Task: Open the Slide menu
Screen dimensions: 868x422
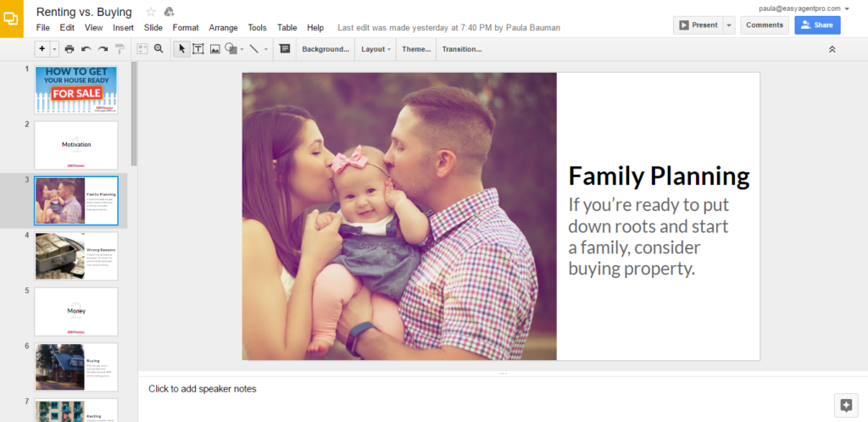Action: click(153, 28)
